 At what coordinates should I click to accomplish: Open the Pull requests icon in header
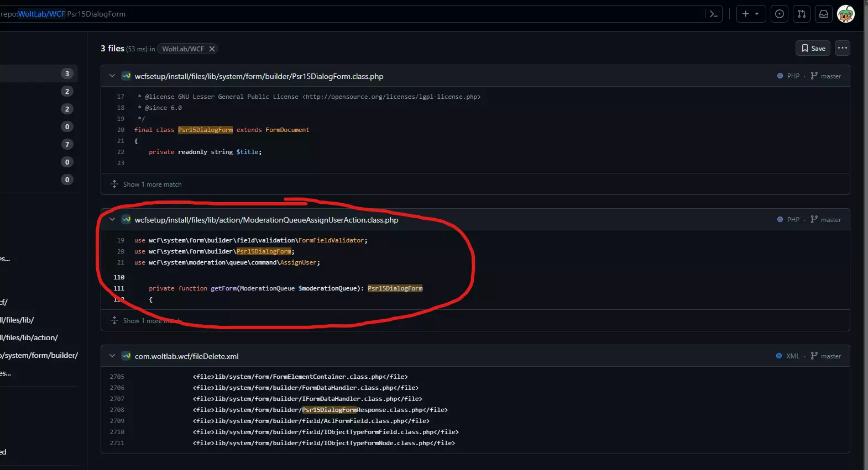(x=802, y=14)
